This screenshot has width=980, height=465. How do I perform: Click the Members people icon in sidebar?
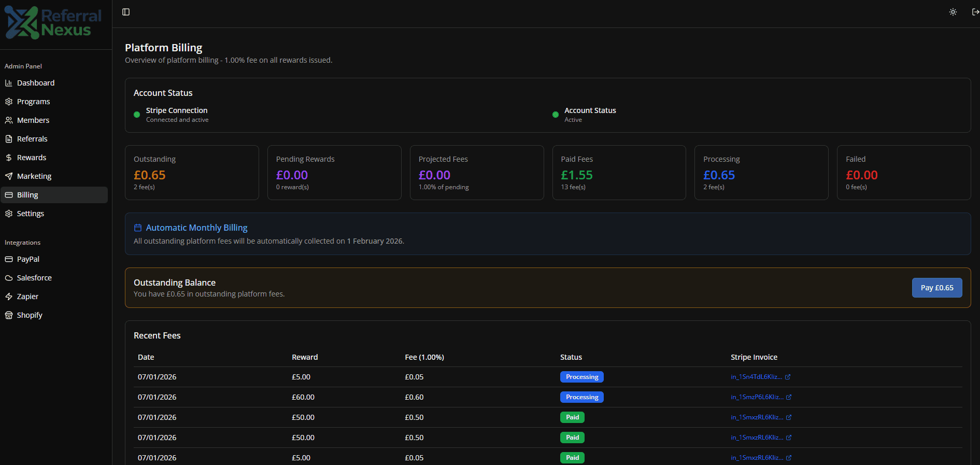point(9,120)
